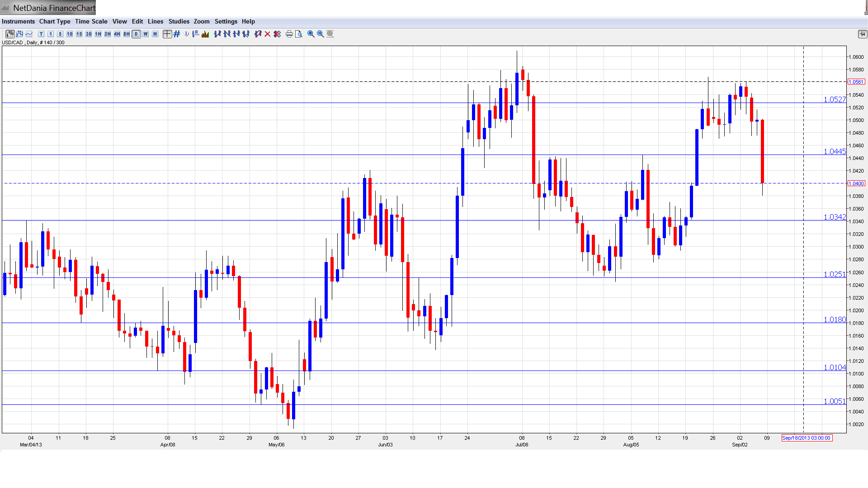Screen dimensions: 868x488
Task: Select the Daily time scale button
Action: pos(136,34)
